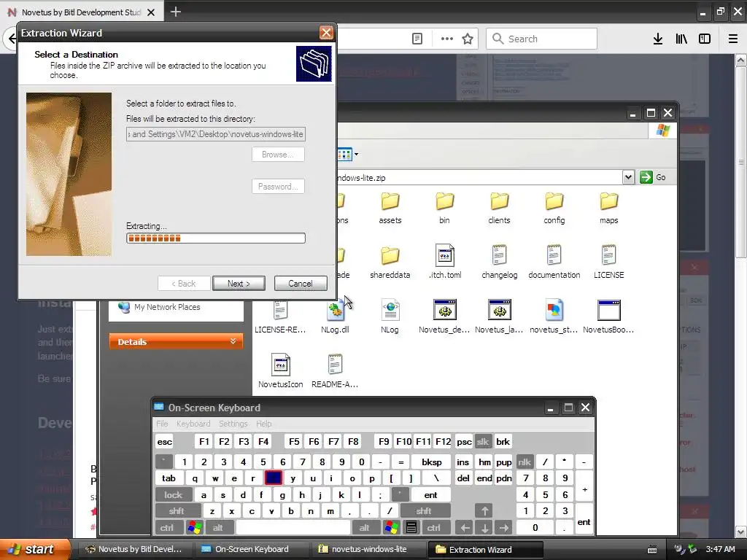The width and height of the screenshot is (747, 560).
Task: Select the NLog.dll file icon
Action: pyautogui.click(x=335, y=311)
